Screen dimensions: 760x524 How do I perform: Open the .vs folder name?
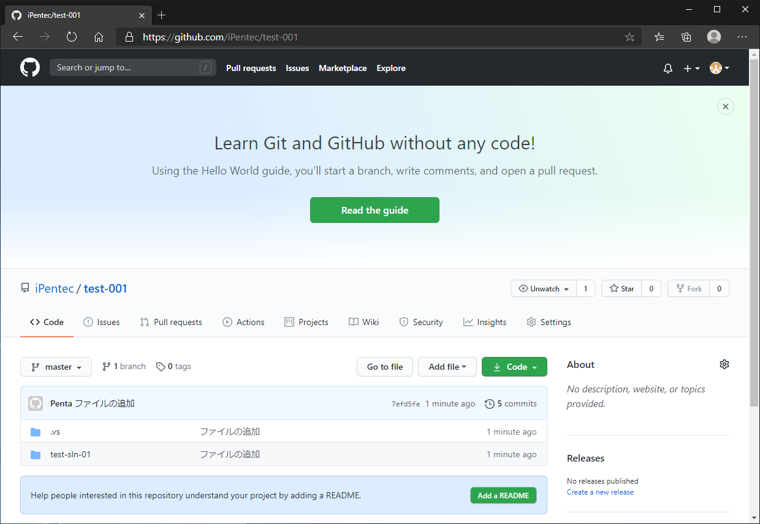click(55, 431)
